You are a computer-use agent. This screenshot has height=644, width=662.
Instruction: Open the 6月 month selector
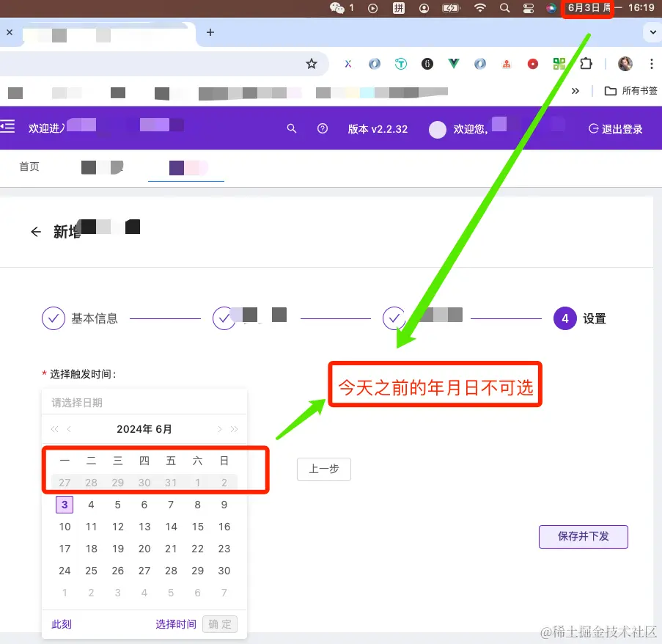pos(163,429)
